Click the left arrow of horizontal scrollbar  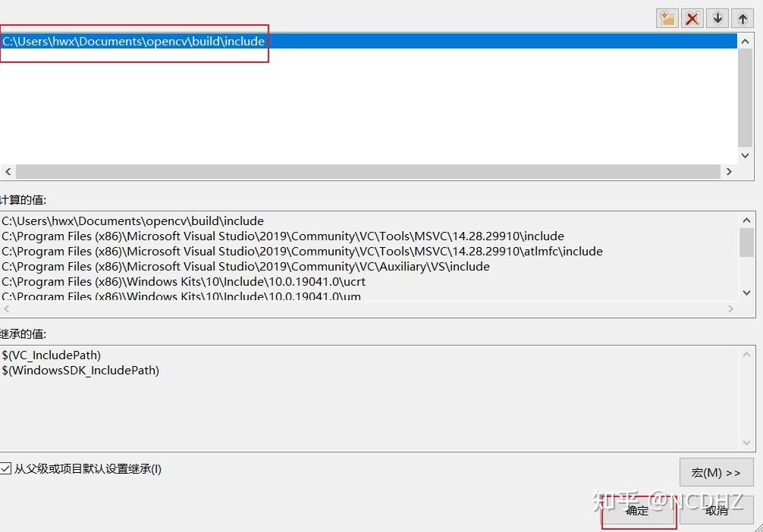8,171
